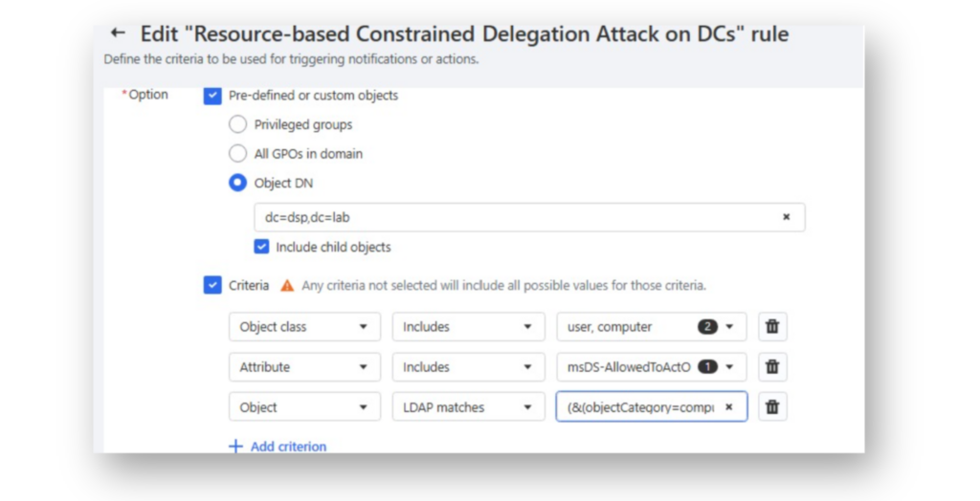This screenshot has width=980, height=501.
Task: Delete the Object class criterion row
Action: pyautogui.click(x=772, y=327)
